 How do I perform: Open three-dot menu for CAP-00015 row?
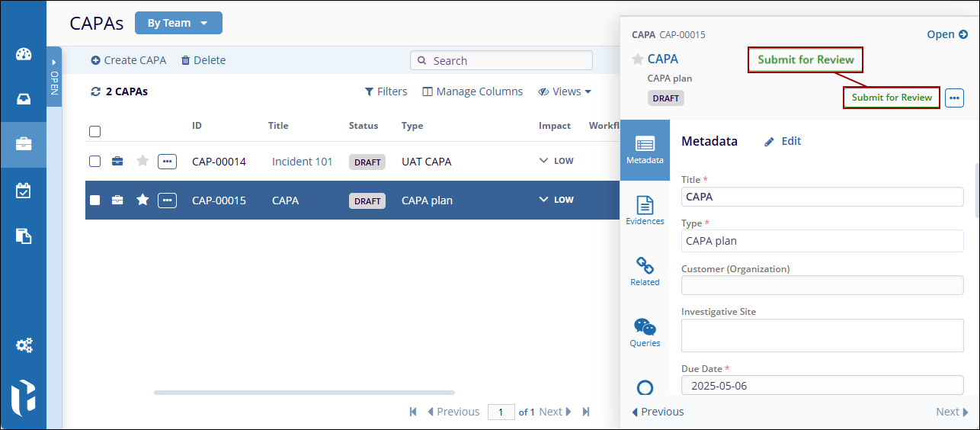coord(167,201)
